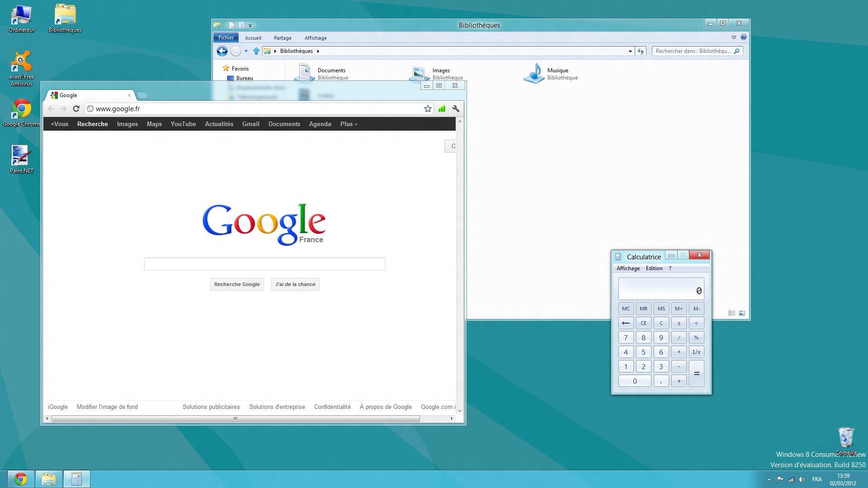The width and height of the screenshot is (868, 488).
Task: Open Partage ribbon tab
Action: pyautogui.click(x=283, y=38)
